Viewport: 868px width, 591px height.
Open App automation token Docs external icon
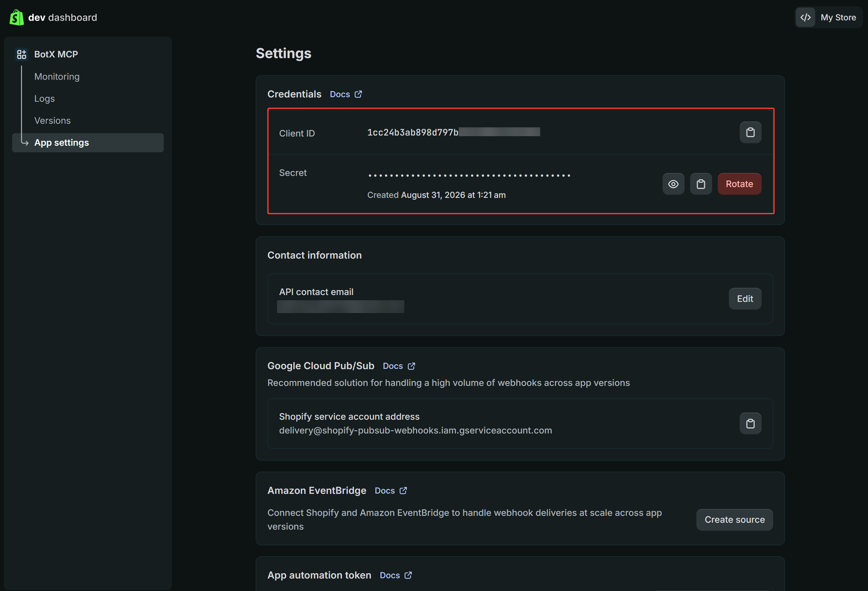[x=408, y=575]
